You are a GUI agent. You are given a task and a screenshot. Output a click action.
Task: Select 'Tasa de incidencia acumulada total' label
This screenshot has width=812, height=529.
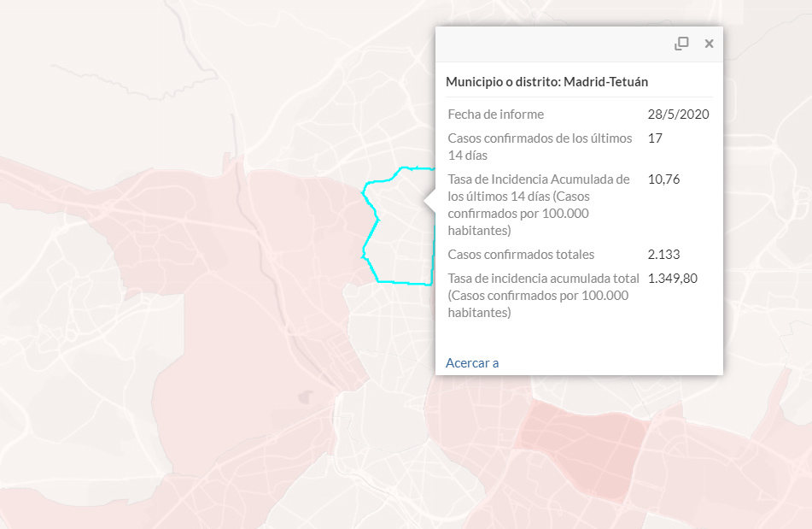pyautogui.click(x=543, y=296)
